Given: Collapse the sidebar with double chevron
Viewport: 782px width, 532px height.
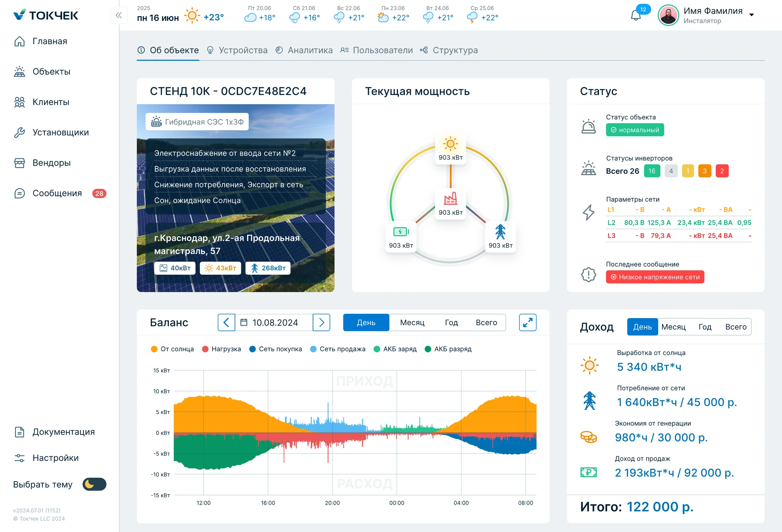Looking at the screenshot, I should coord(119,15).
